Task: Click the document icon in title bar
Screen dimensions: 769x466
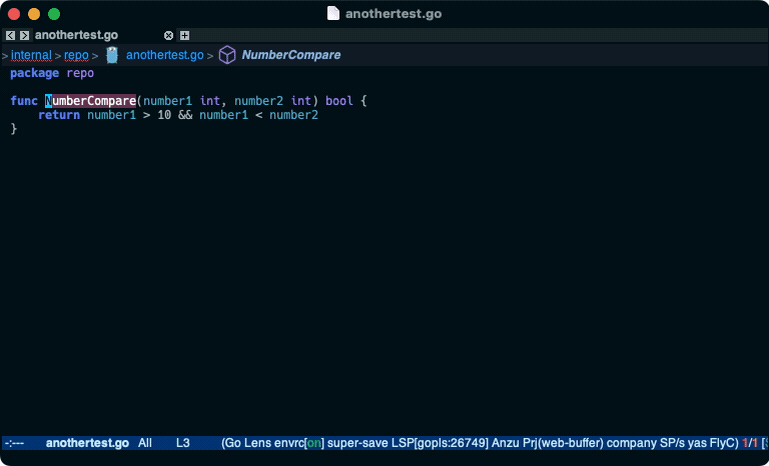Action: pos(333,13)
